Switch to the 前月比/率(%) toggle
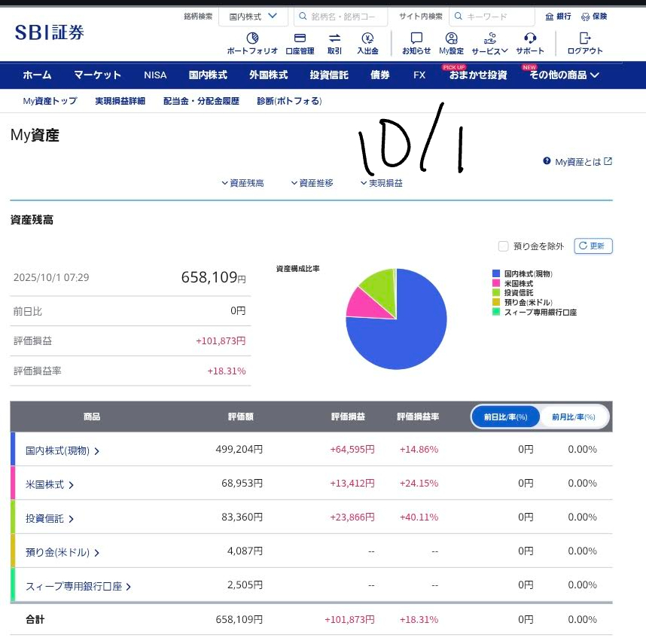This screenshot has width=646, height=644. tap(574, 417)
